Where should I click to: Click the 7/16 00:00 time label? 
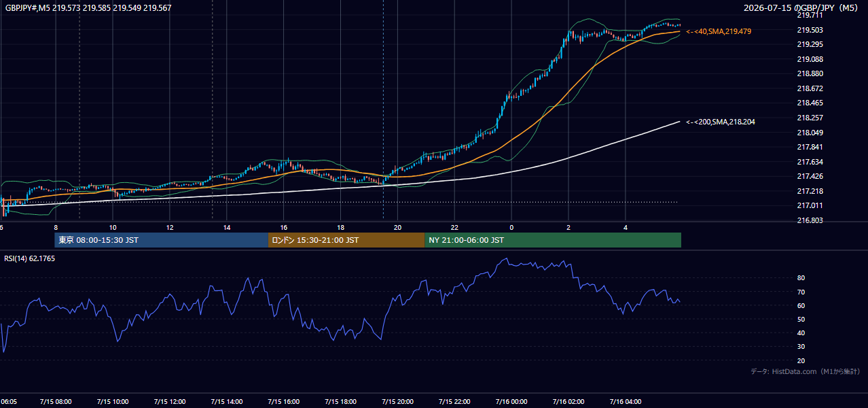[x=511, y=402]
